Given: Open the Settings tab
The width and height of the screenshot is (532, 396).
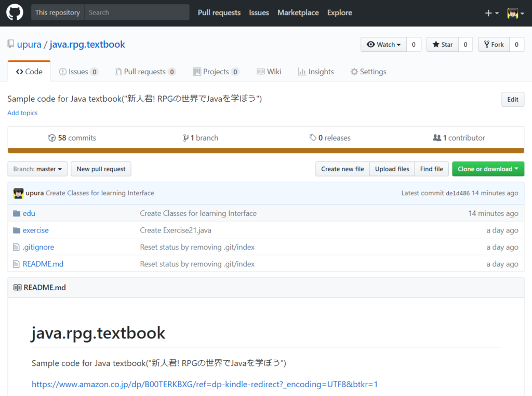Looking at the screenshot, I should click(x=368, y=72).
